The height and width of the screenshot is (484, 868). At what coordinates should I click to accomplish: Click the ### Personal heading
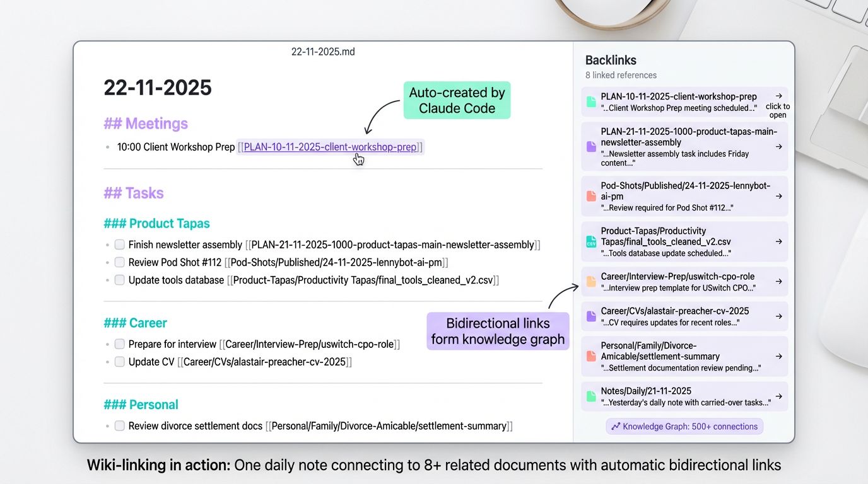point(141,405)
